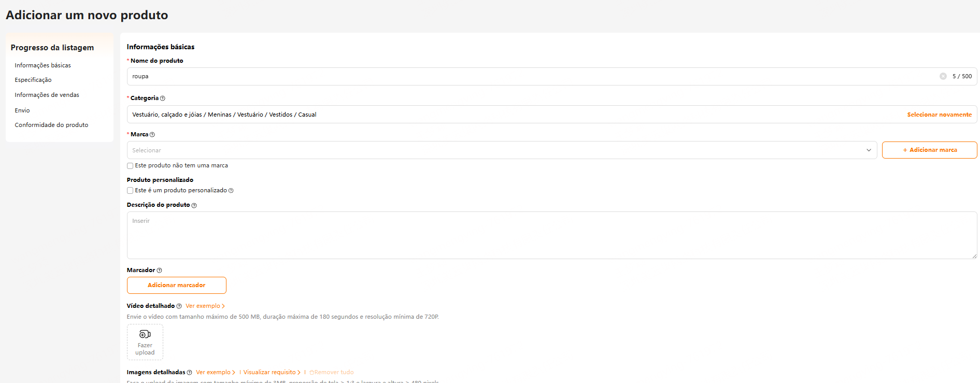Go to Especificação in listing progress
This screenshot has height=383, width=980.
click(x=33, y=80)
